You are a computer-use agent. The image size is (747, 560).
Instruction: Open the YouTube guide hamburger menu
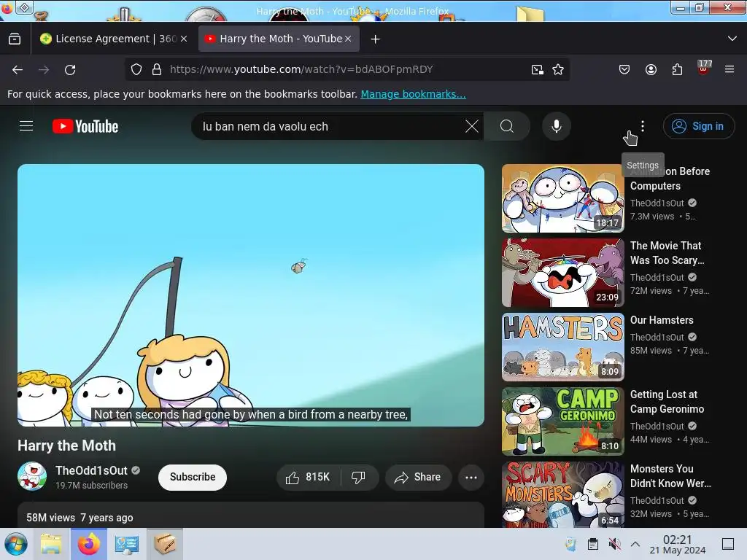(x=26, y=126)
